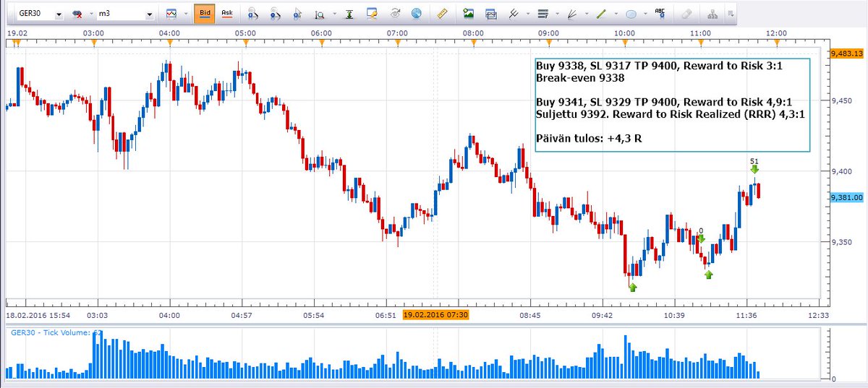Click the chart window settings icon
Screen dimensions: 868x388
(373, 14)
